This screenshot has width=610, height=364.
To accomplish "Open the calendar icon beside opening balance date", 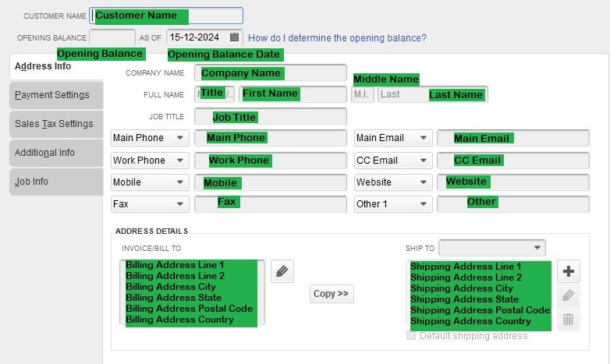I will pyautogui.click(x=234, y=37).
